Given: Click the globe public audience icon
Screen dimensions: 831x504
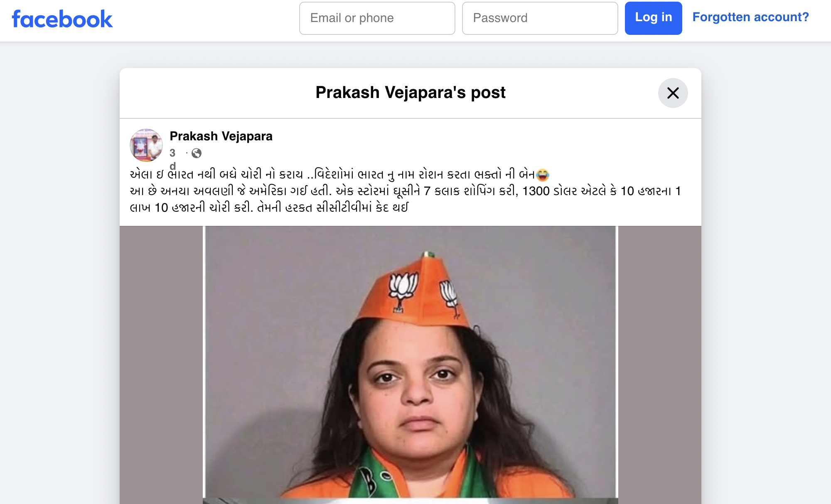Looking at the screenshot, I should (197, 153).
